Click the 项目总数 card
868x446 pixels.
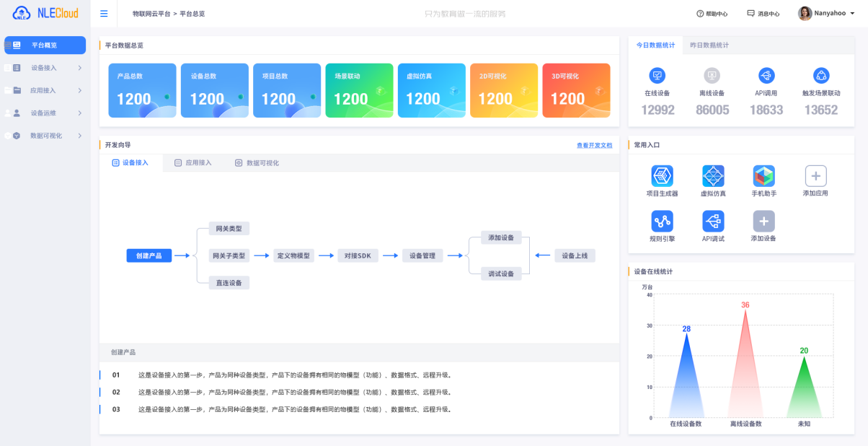[287, 90]
